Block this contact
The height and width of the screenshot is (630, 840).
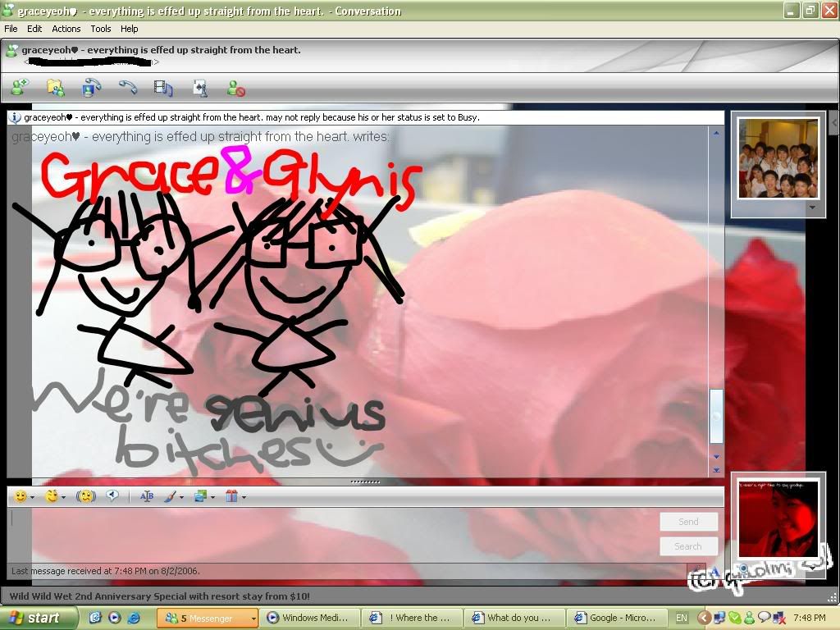[235, 87]
